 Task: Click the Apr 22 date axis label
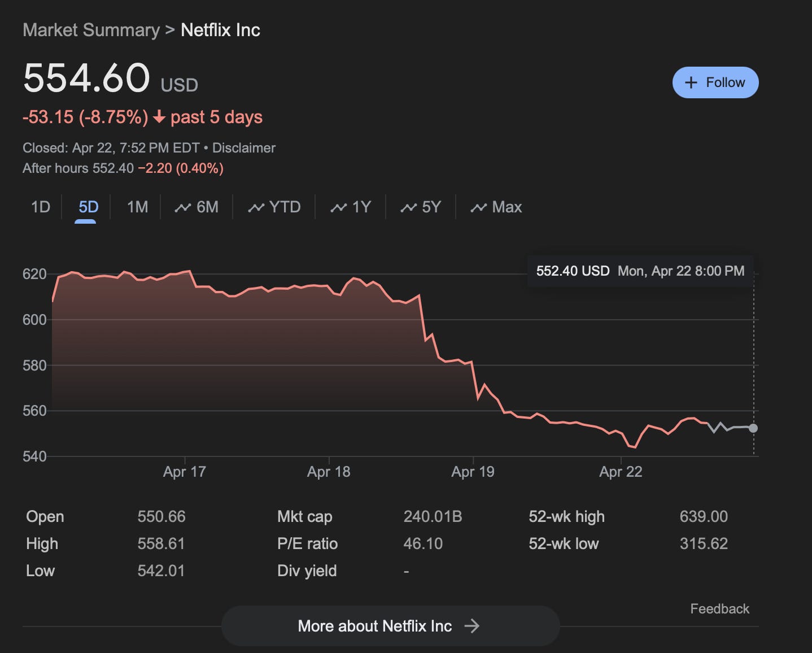[621, 472]
